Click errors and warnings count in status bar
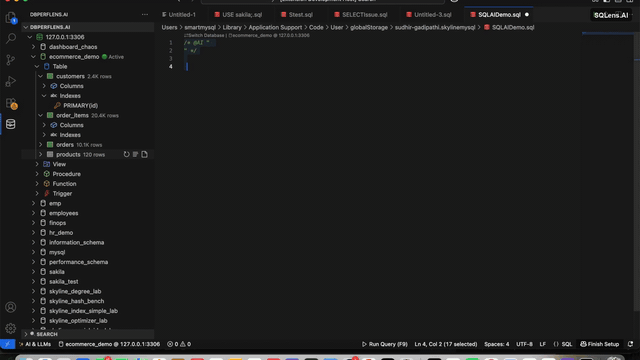Screen dimensions: 640x360 coord(179,344)
